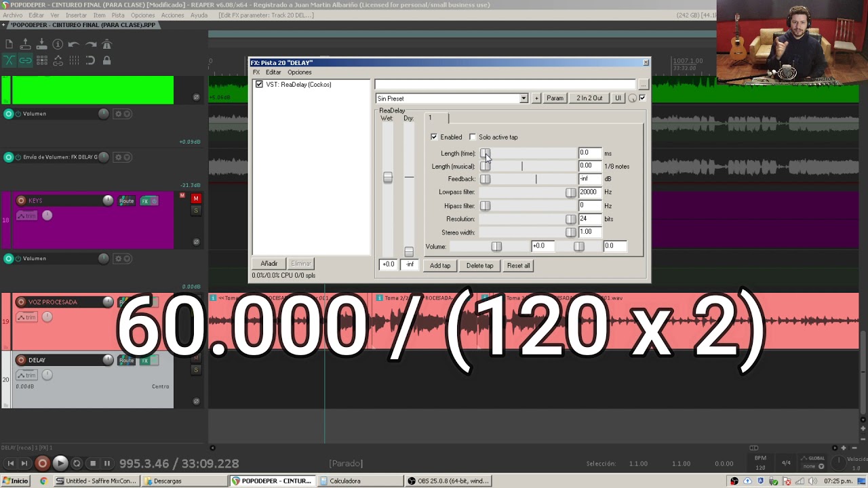Open the FX menu in the FX window
The image size is (868, 488).
coord(256,73)
